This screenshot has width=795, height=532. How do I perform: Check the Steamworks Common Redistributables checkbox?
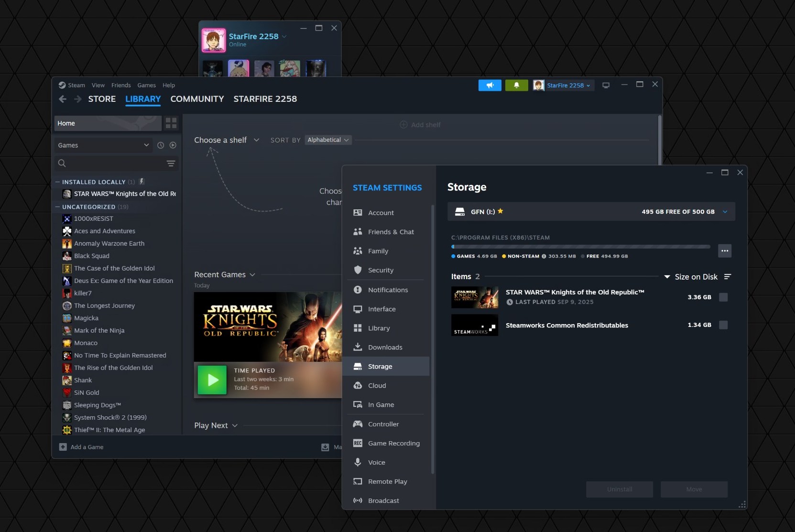click(723, 325)
